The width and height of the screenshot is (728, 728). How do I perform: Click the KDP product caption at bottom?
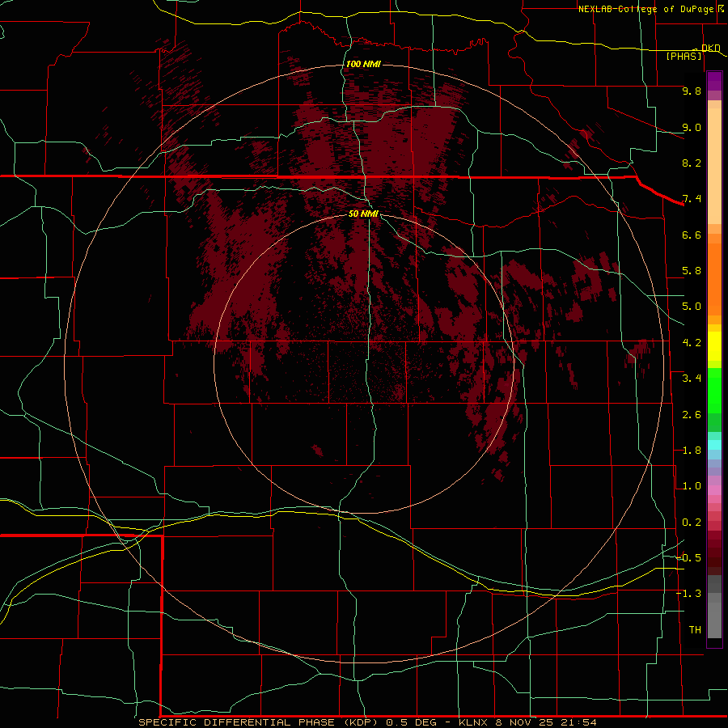(x=367, y=722)
